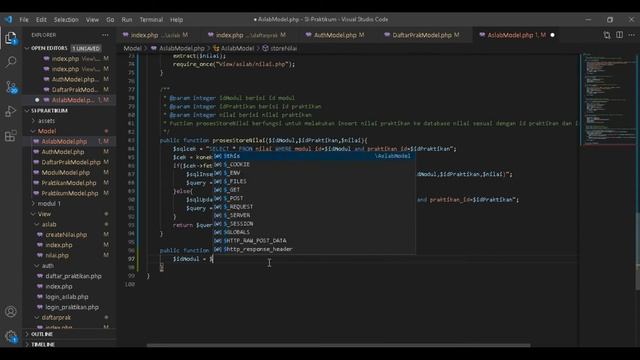The image size is (640, 360).
Task: Collapse the Open Editors section
Action: [49, 48]
